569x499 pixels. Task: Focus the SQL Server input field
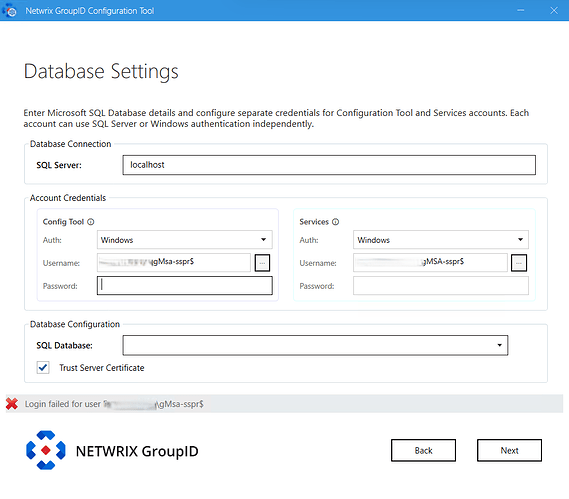tap(329, 165)
